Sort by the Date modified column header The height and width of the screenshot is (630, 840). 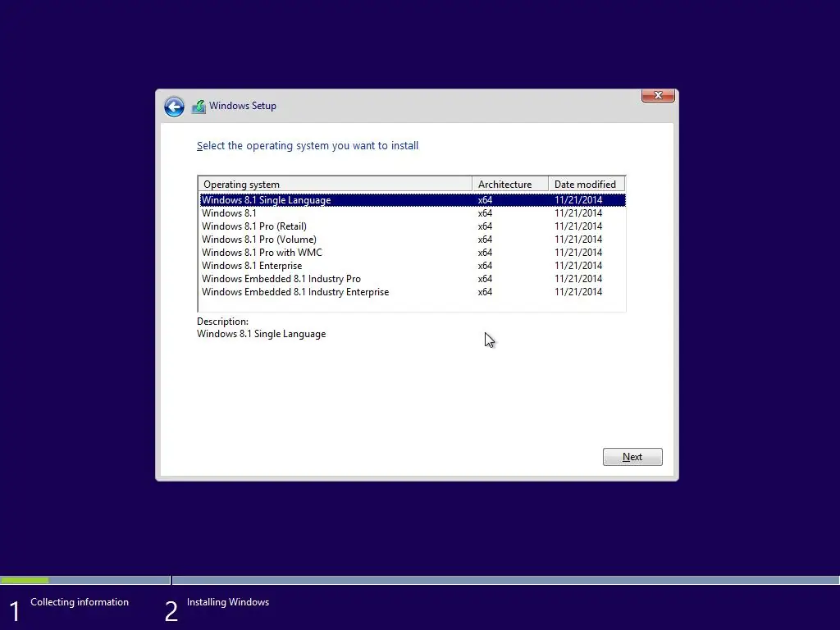point(586,183)
